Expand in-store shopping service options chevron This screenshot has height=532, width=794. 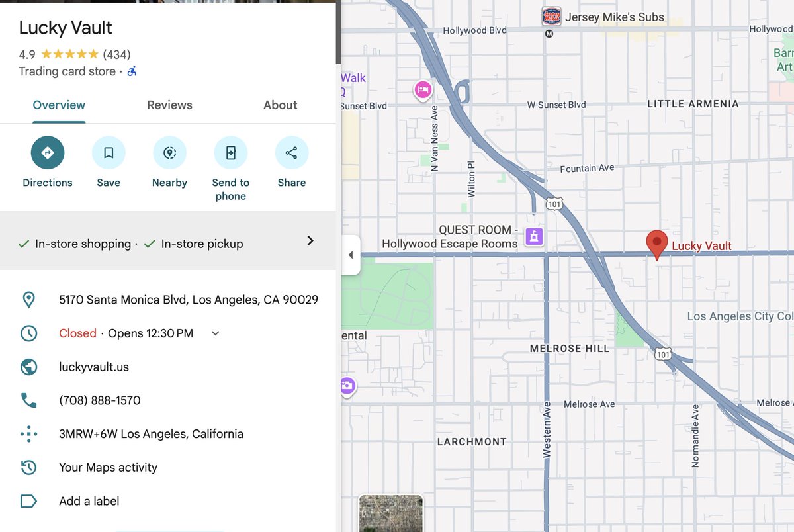pyautogui.click(x=310, y=241)
